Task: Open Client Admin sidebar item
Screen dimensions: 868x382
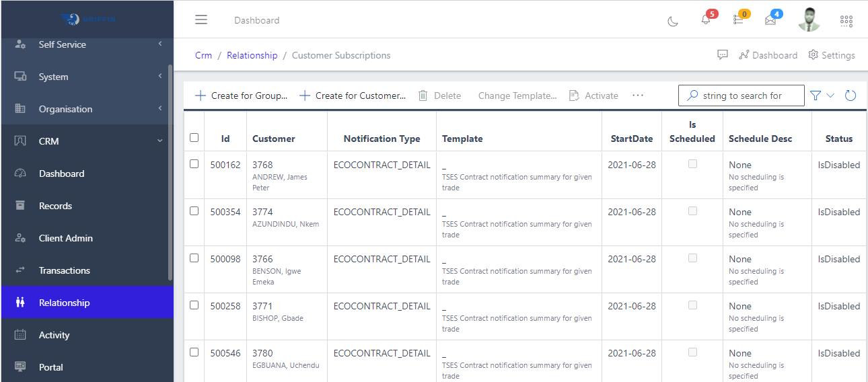Action: coord(87,238)
